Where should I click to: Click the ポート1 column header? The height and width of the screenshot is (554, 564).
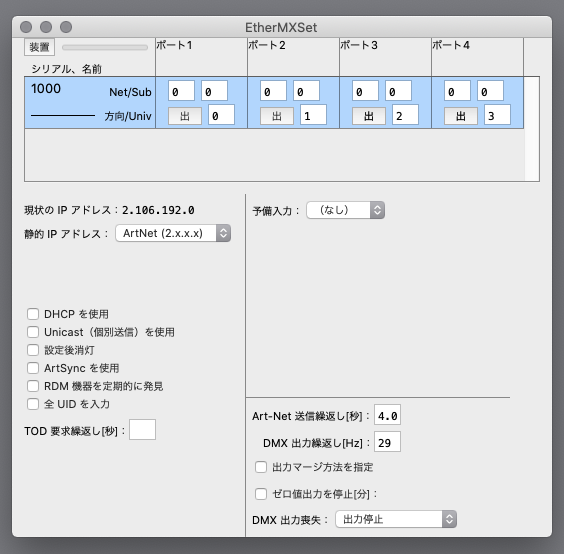point(201,57)
